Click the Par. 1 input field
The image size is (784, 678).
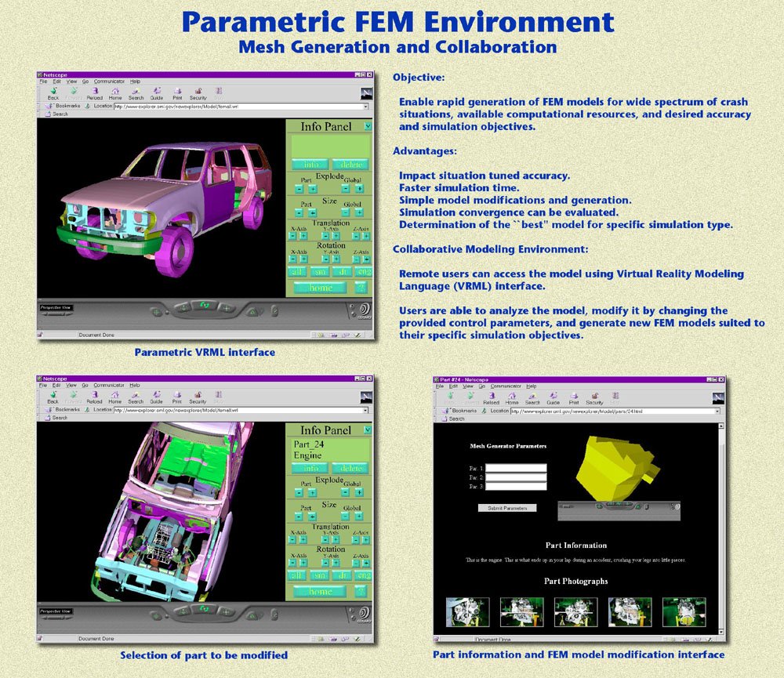[x=516, y=468]
